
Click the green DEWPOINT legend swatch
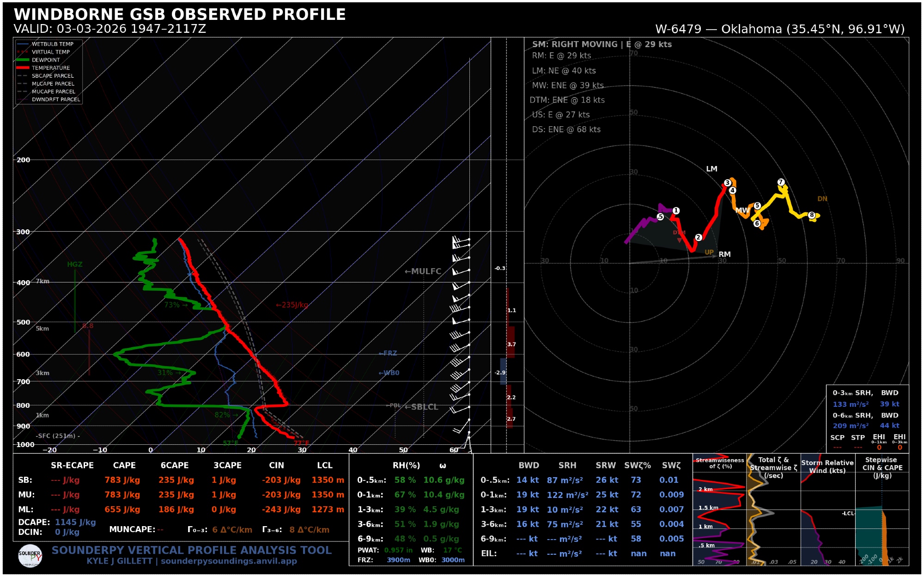pos(23,60)
